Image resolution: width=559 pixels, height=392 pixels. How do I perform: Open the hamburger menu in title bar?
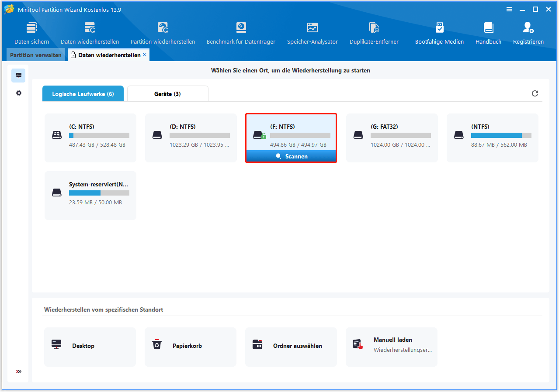pyautogui.click(x=509, y=9)
